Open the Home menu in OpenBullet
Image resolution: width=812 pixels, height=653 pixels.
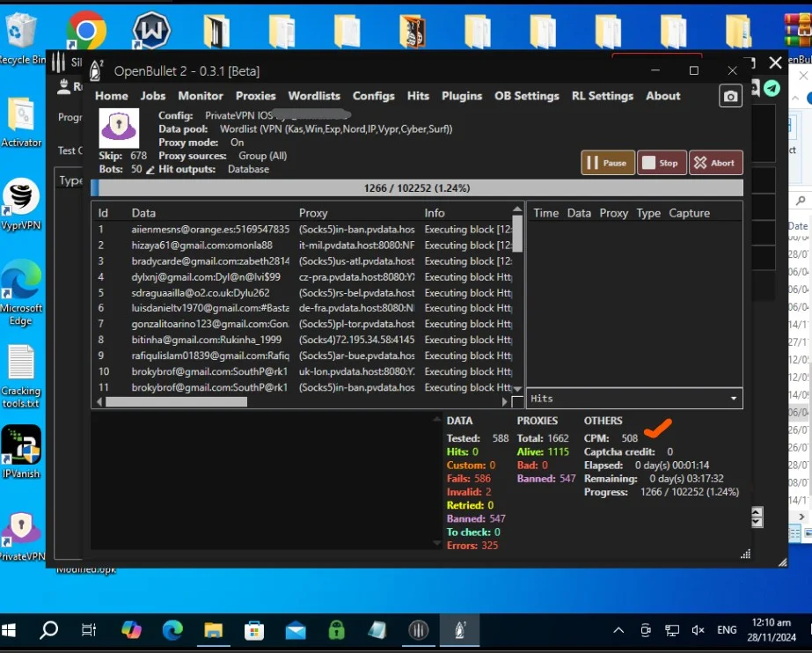112,96
